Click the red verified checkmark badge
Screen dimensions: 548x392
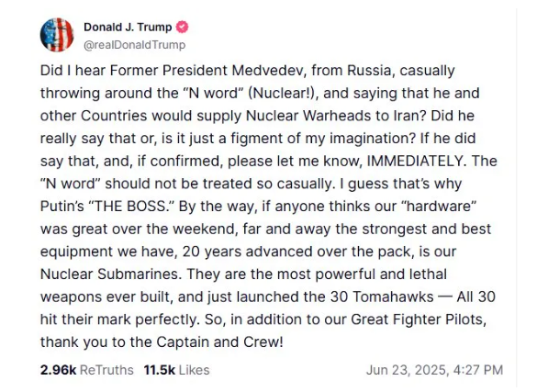click(182, 27)
